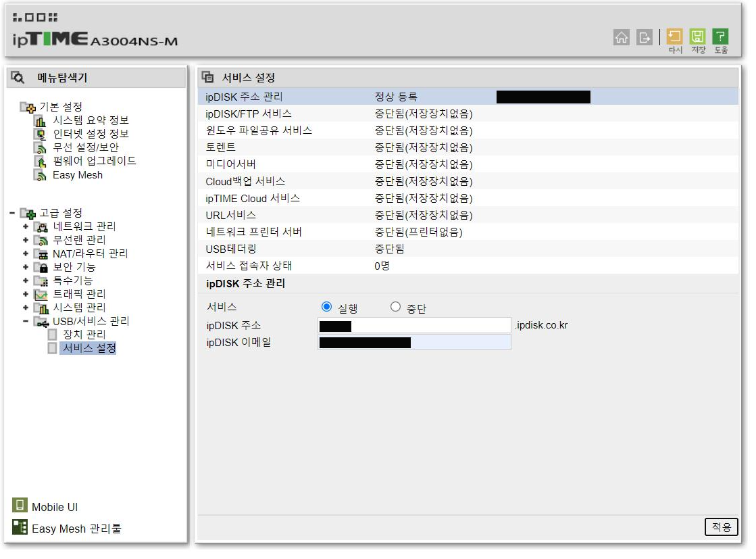Expand the 트래픽 관리 node
This screenshot has width=756, height=559.
[x=26, y=294]
